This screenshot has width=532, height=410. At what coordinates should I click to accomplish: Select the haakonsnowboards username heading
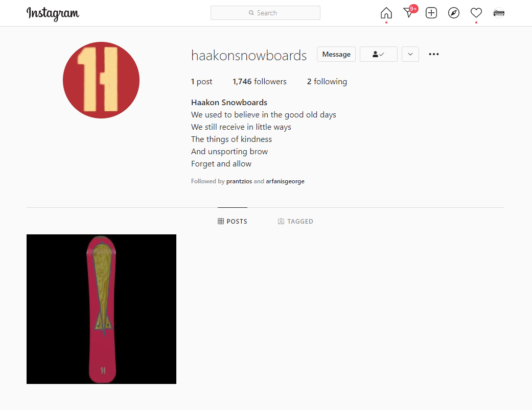pos(249,55)
